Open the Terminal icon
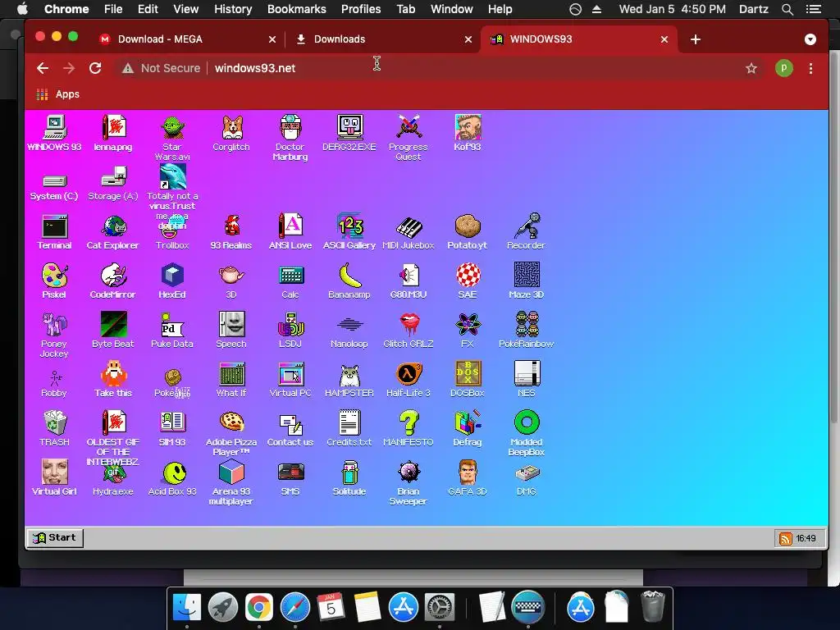 54,232
